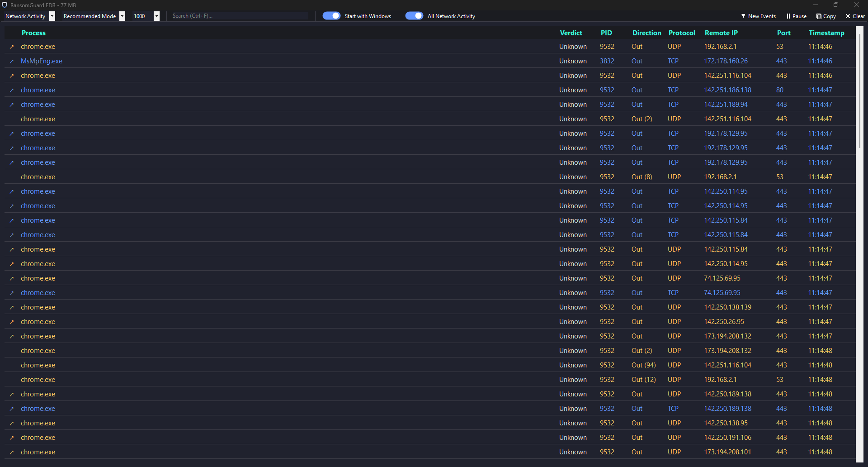The width and height of the screenshot is (868, 467).
Task: Click arrow icon on 142.251.186.138 row
Action: 12,90
